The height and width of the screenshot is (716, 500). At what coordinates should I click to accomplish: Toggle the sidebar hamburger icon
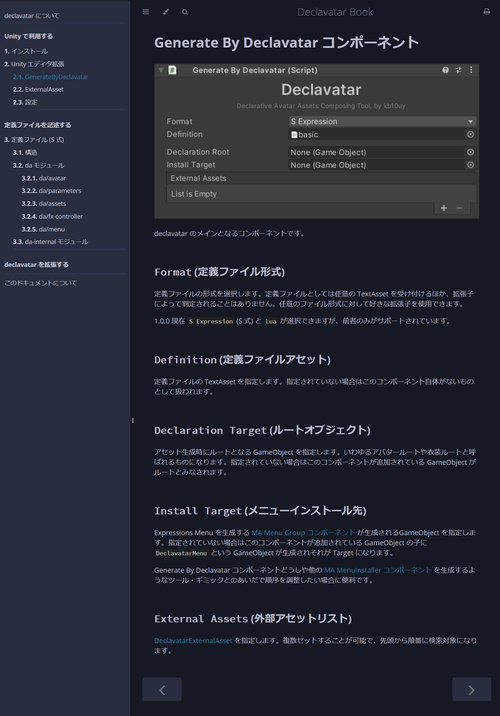(x=146, y=12)
